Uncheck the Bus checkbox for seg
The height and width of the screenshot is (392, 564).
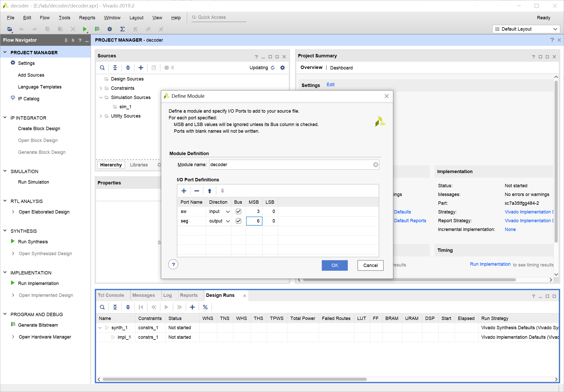click(238, 221)
